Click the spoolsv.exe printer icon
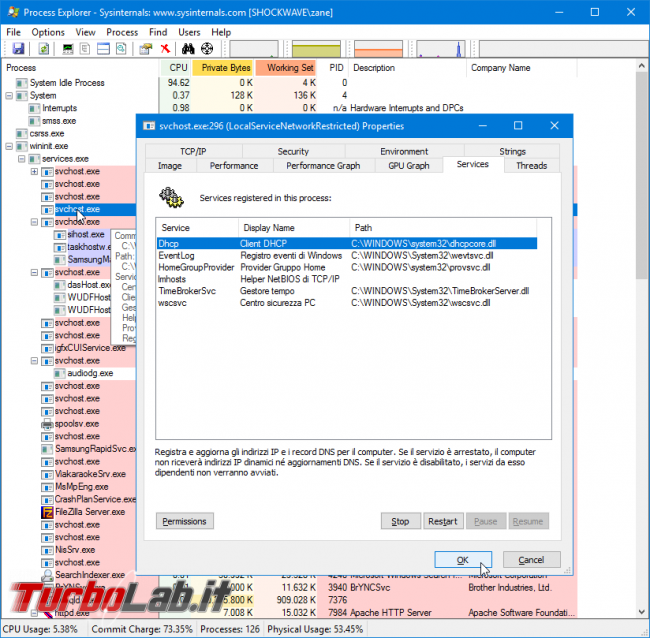 [47, 424]
